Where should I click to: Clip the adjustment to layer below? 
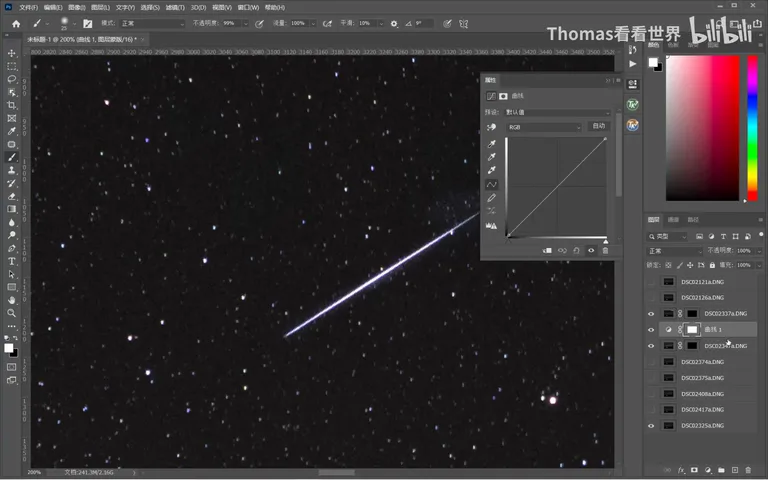point(548,251)
